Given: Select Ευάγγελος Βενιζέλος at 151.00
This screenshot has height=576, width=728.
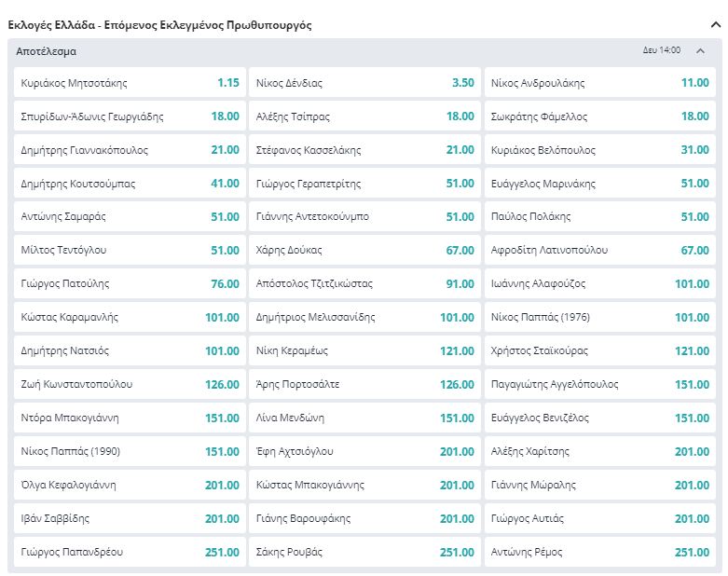Looking at the screenshot, I should 599,418.
